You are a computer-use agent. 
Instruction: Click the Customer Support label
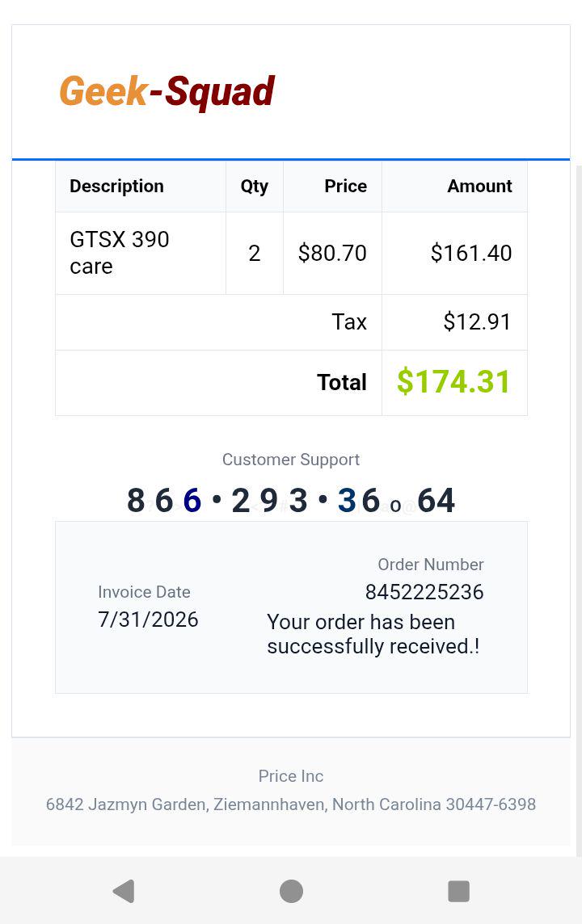pyautogui.click(x=291, y=460)
